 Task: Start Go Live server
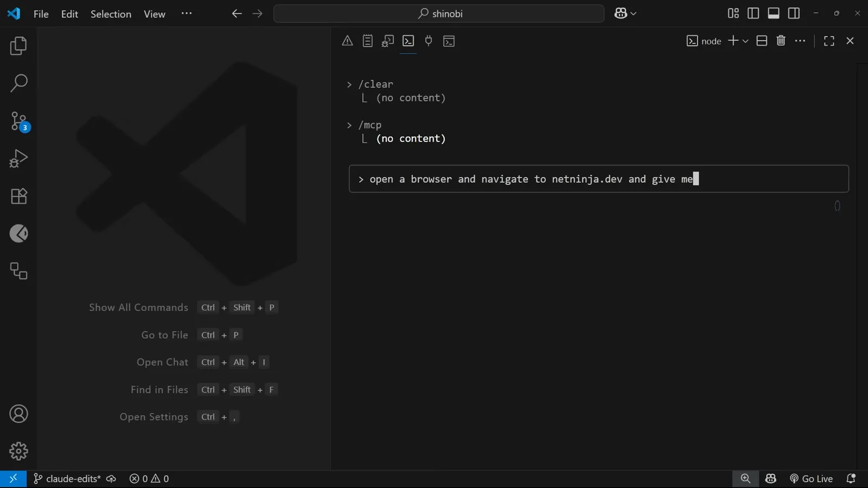click(812, 479)
